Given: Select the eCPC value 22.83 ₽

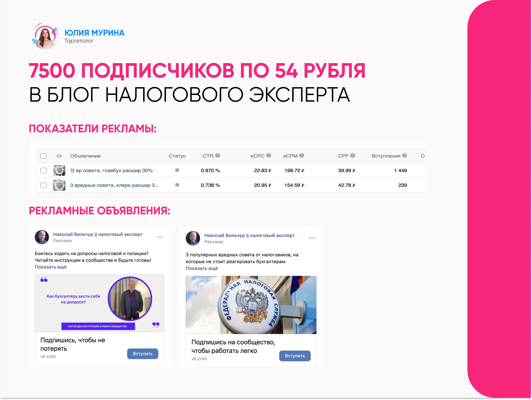Looking at the screenshot, I should point(263,170).
